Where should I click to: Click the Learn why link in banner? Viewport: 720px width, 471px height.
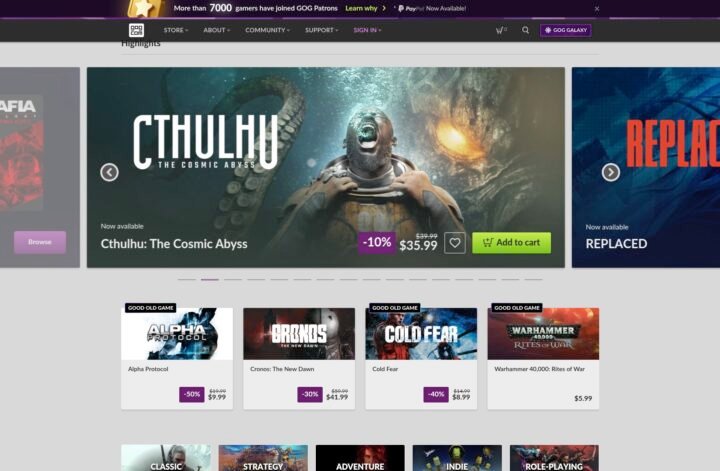click(x=363, y=8)
